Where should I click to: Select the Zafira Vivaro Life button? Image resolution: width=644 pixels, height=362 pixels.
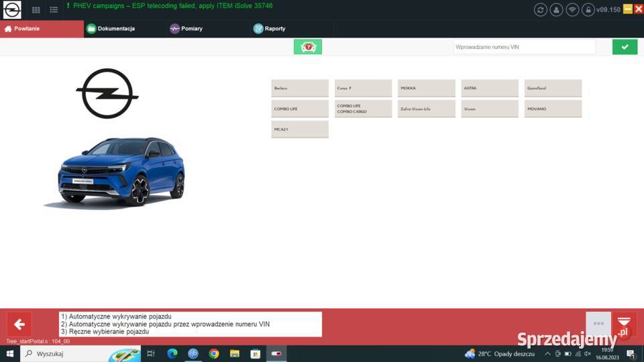[427, 109]
